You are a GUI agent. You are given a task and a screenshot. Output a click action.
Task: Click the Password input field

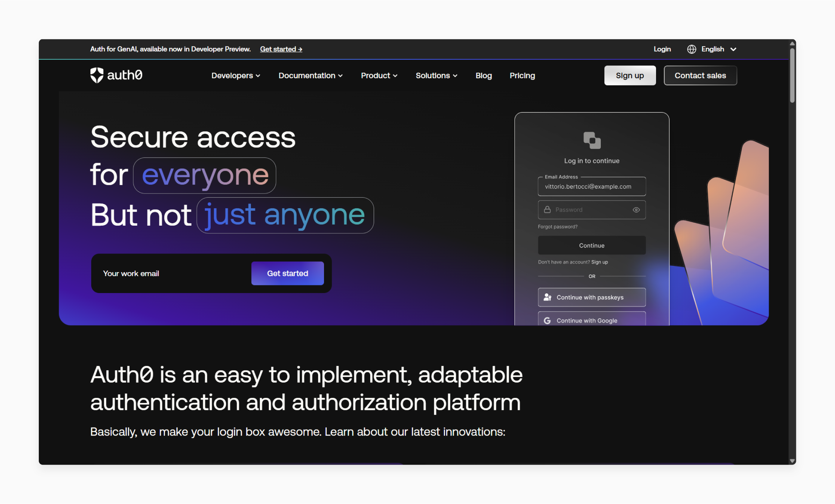click(x=592, y=210)
